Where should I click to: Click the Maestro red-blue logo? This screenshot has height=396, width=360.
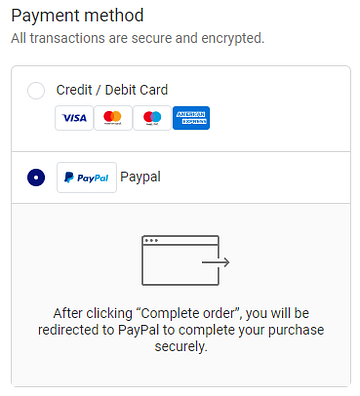[x=152, y=118]
